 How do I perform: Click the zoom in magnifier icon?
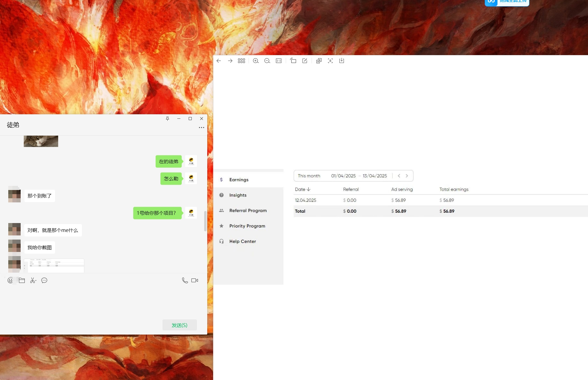click(x=256, y=61)
